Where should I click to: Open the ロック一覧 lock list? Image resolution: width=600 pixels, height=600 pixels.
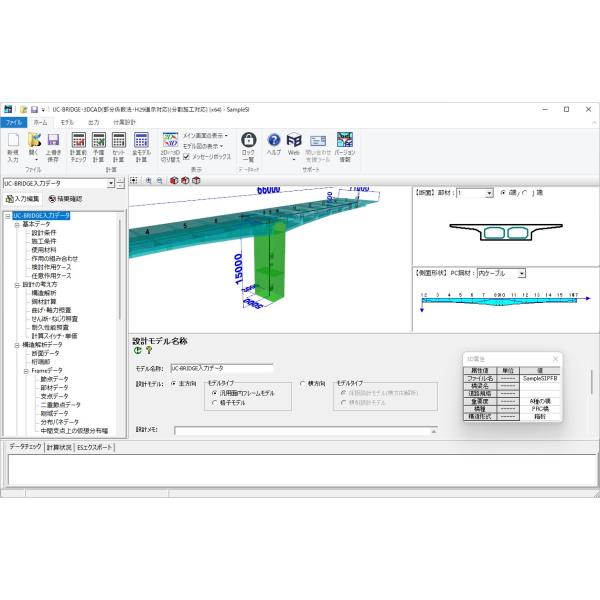click(248, 146)
